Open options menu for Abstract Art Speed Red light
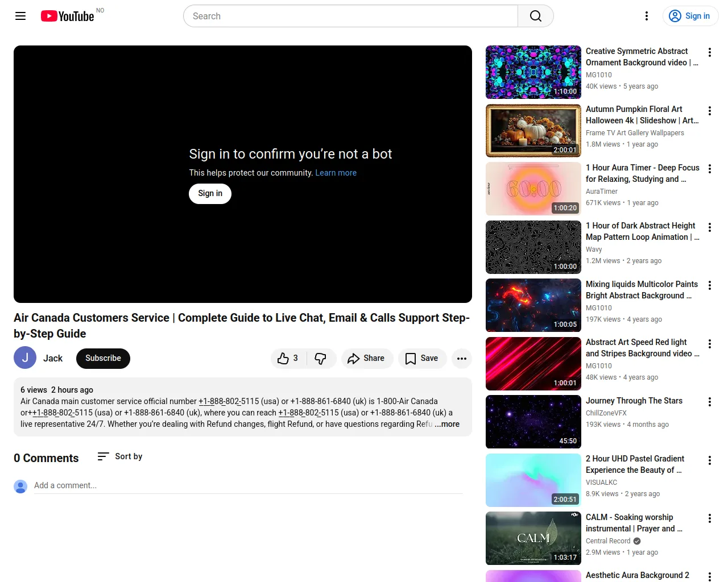 (x=710, y=344)
